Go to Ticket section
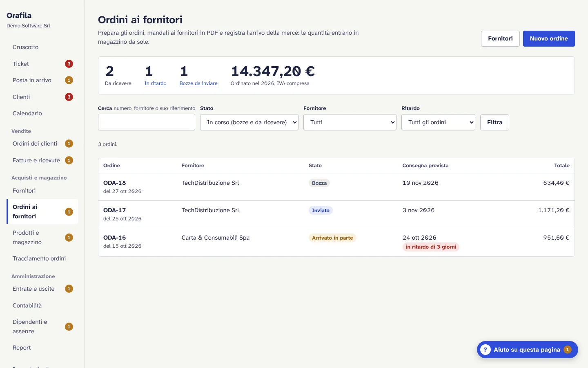Image resolution: width=588 pixels, height=368 pixels. coord(42,64)
